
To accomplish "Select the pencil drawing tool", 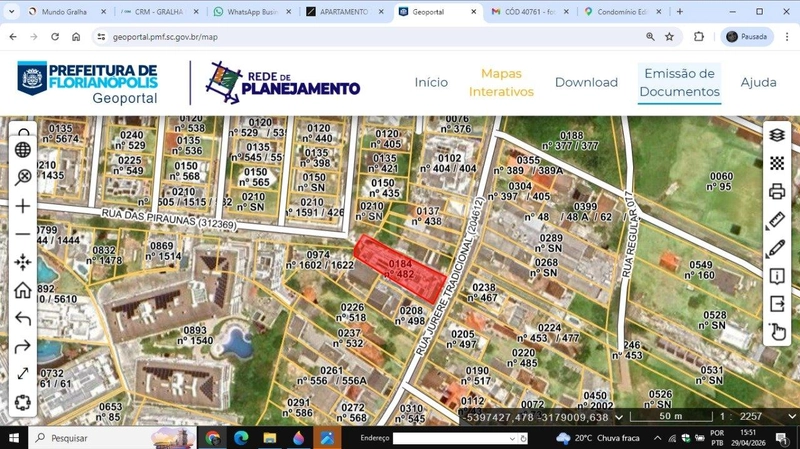I will click(x=777, y=248).
